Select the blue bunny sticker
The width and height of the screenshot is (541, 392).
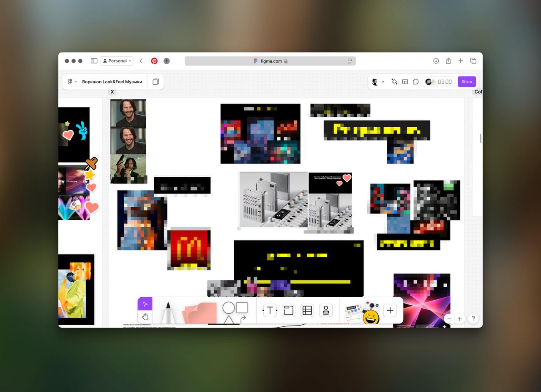point(82,130)
